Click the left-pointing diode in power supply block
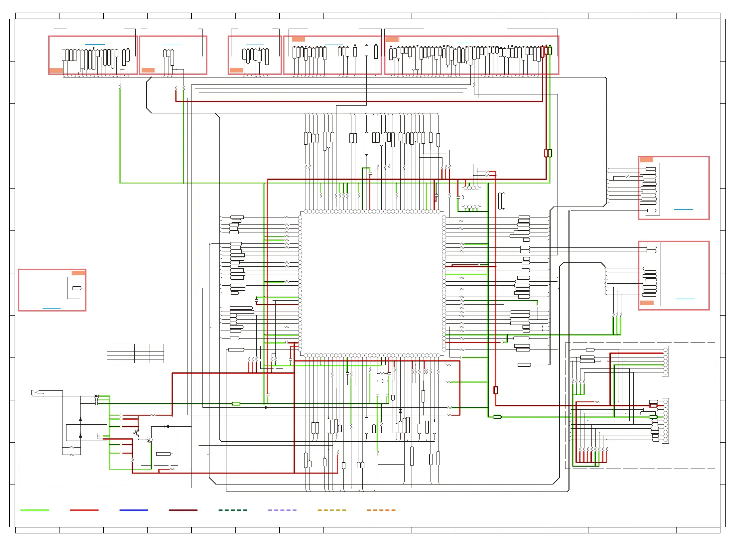 pyautogui.click(x=166, y=426)
